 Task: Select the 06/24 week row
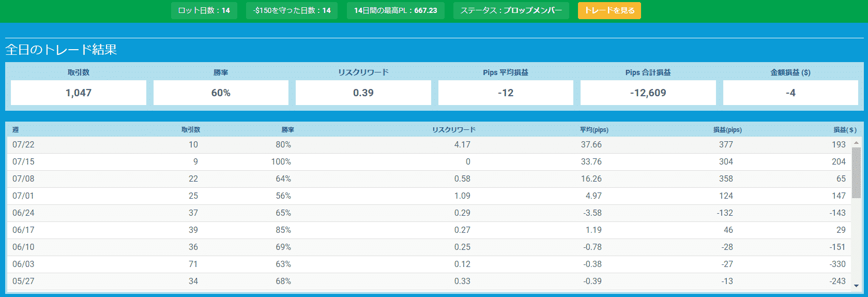(429, 213)
